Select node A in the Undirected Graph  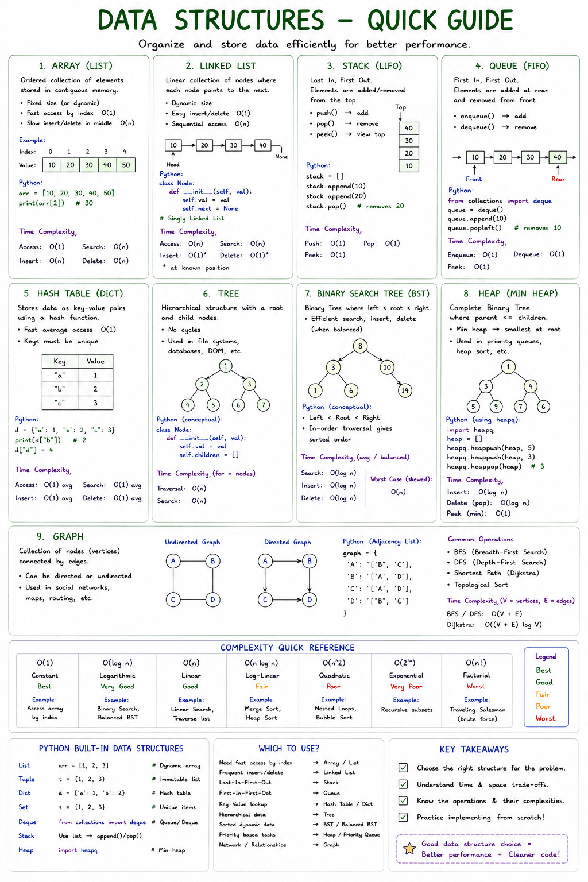pyautogui.click(x=173, y=561)
